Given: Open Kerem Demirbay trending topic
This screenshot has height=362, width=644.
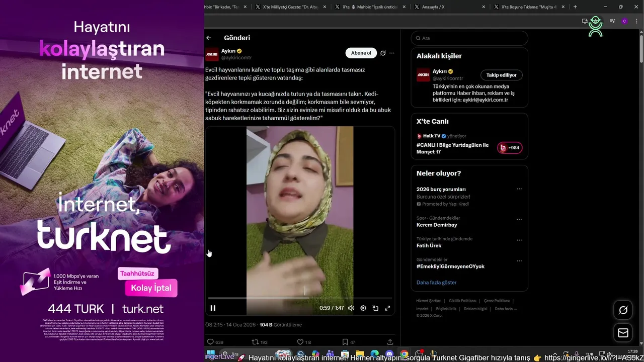Looking at the screenshot, I should [x=437, y=225].
